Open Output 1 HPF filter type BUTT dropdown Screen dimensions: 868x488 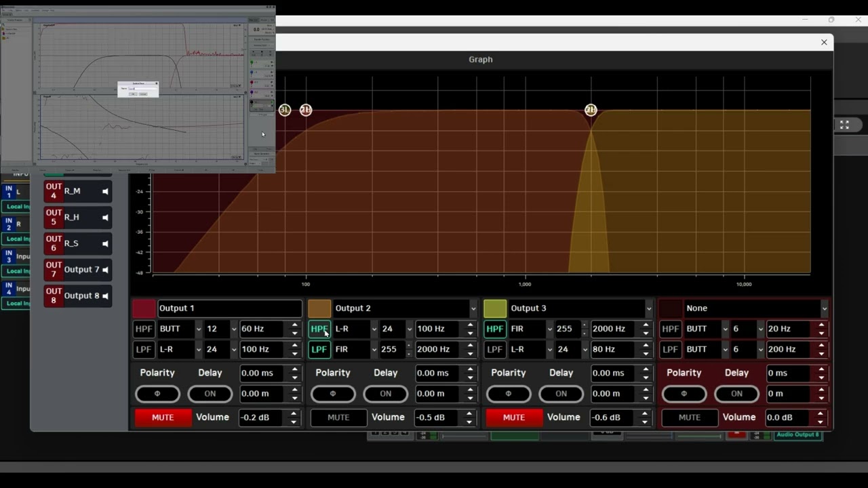click(180, 329)
